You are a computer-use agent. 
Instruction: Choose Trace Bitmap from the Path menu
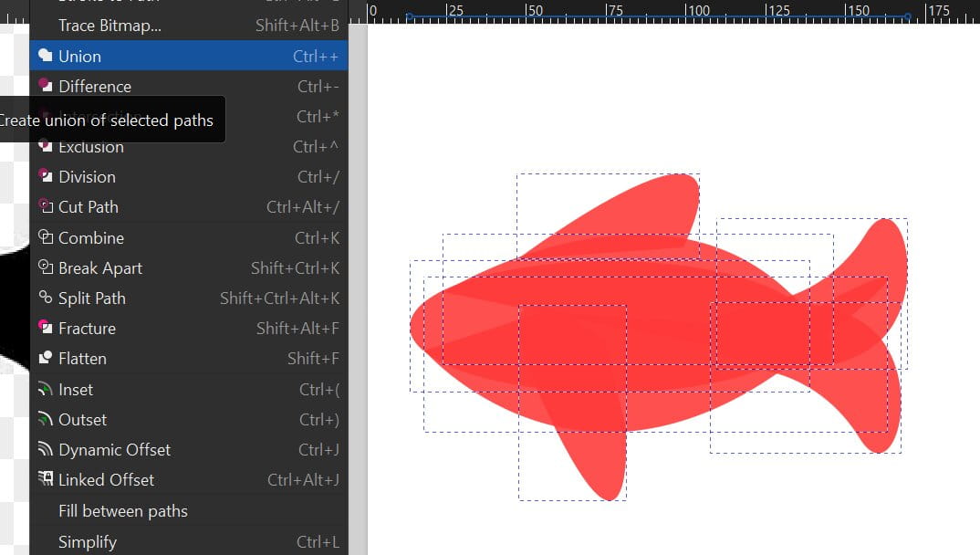[x=189, y=26]
